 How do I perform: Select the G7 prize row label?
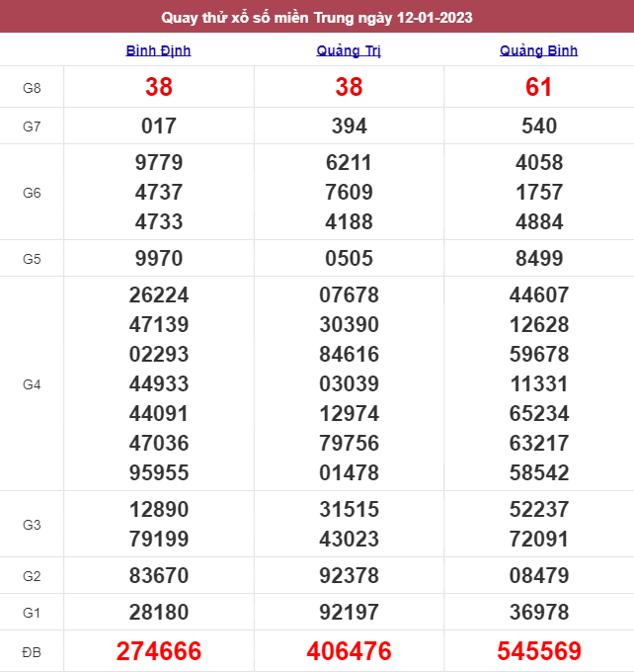32,126
